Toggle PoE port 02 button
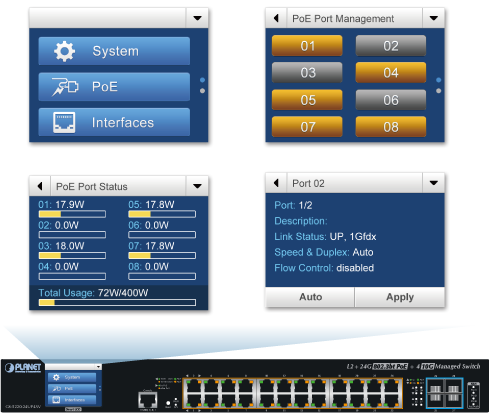The height and width of the screenshot is (413, 490). pyautogui.click(x=391, y=46)
